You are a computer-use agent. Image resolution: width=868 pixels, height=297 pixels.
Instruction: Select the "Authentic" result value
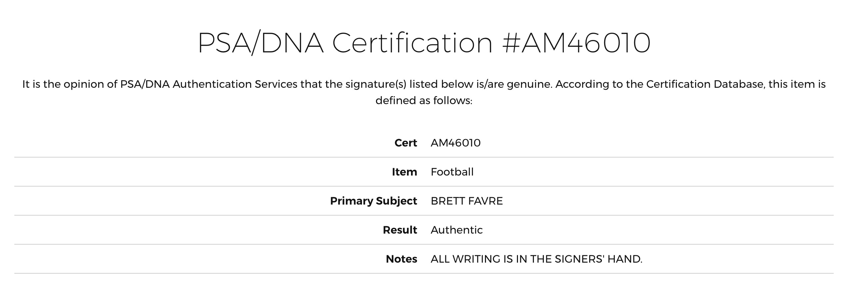click(457, 230)
